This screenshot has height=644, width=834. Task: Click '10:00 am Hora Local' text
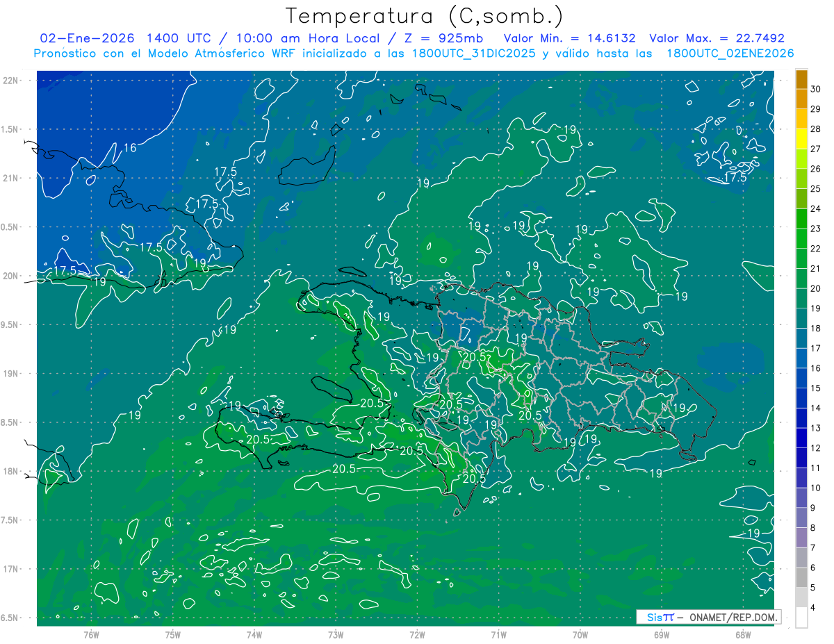click(309, 38)
